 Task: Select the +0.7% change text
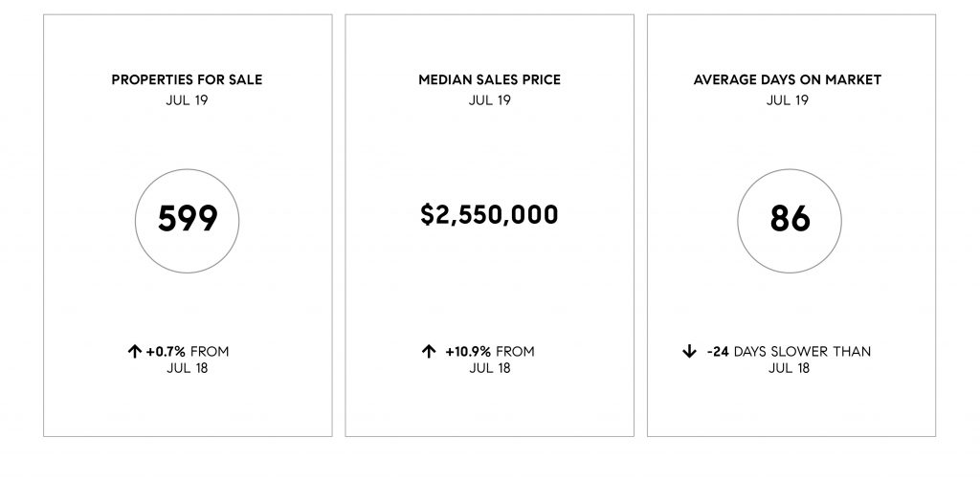(166, 352)
